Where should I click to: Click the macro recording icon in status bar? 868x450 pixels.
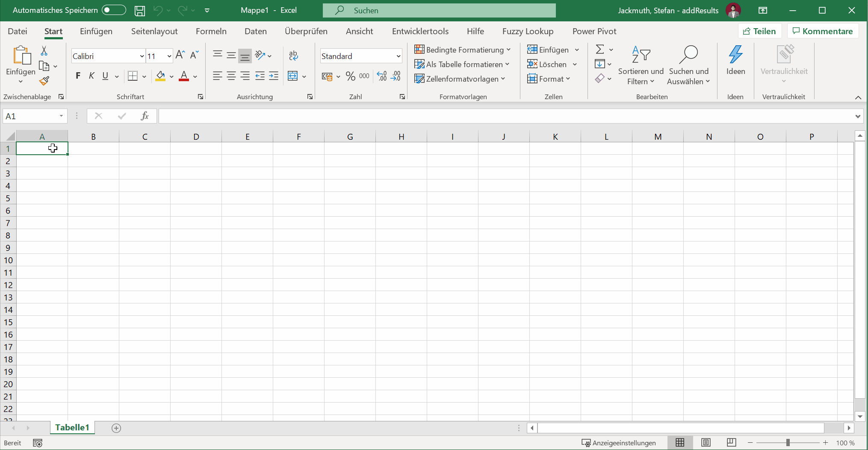coord(38,443)
